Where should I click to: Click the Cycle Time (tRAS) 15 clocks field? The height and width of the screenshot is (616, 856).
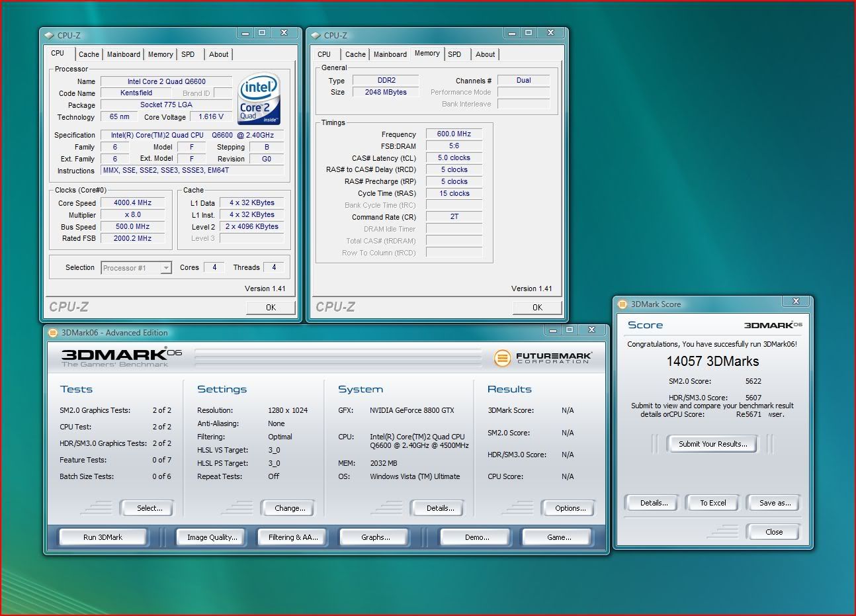click(x=454, y=193)
